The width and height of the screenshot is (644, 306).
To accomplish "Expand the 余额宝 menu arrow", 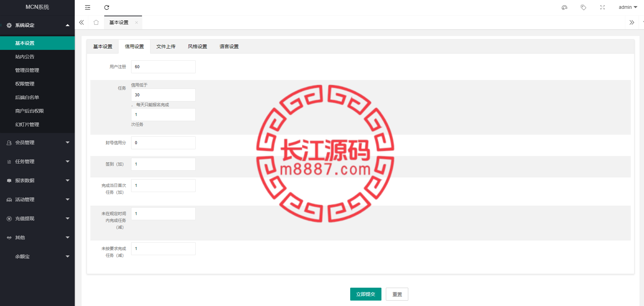I will click(x=68, y=256).
